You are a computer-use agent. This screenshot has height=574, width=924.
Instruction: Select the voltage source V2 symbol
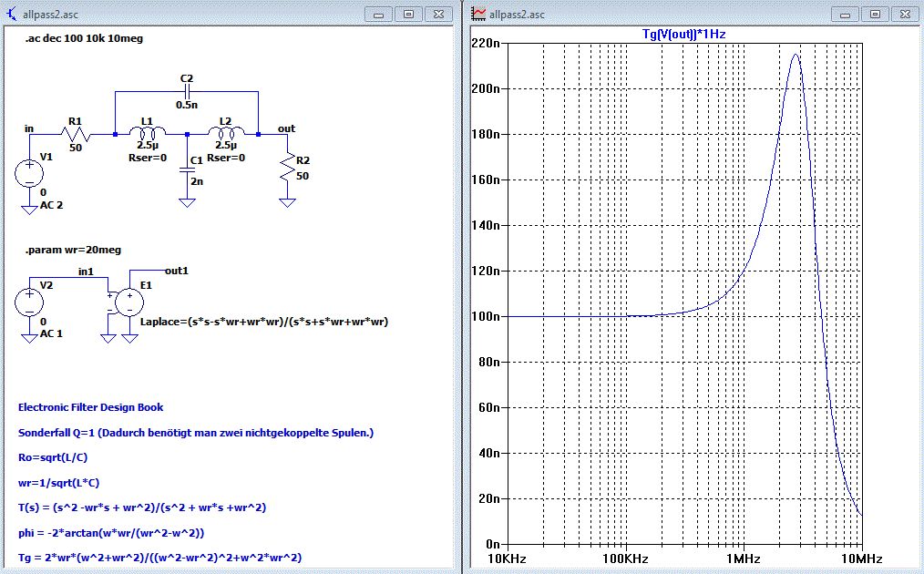point(29,302)
